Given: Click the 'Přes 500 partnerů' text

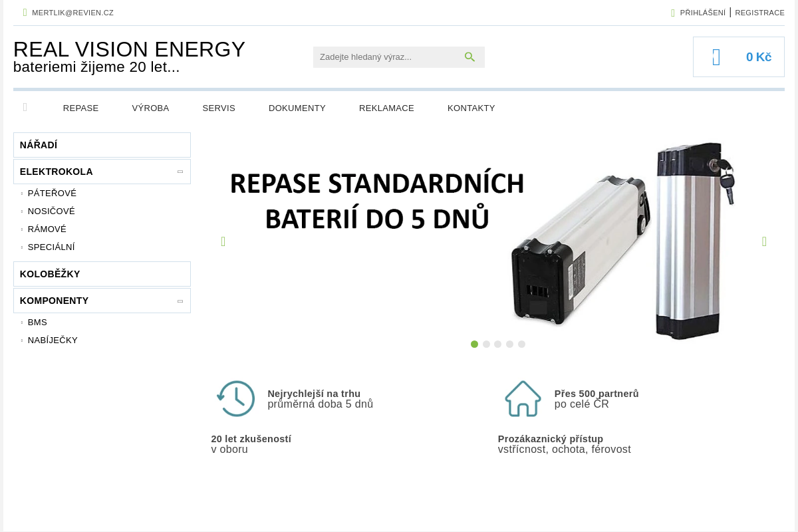Looking at the screenshot, I should [597, 394].
